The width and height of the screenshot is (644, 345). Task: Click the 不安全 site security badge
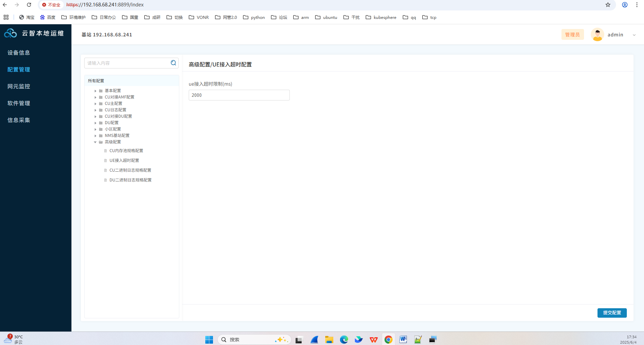[x=51, y=5]
